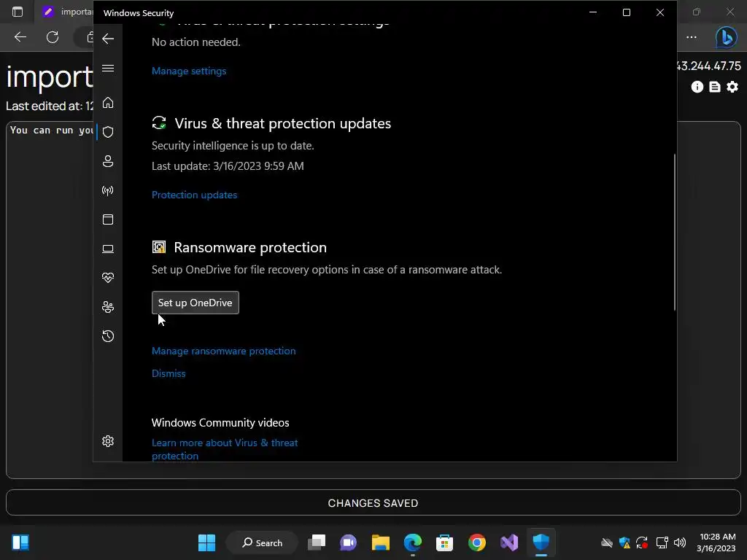
Task: Click the document icon on the page
Action: pyautogui.click(x=715, y=87)
